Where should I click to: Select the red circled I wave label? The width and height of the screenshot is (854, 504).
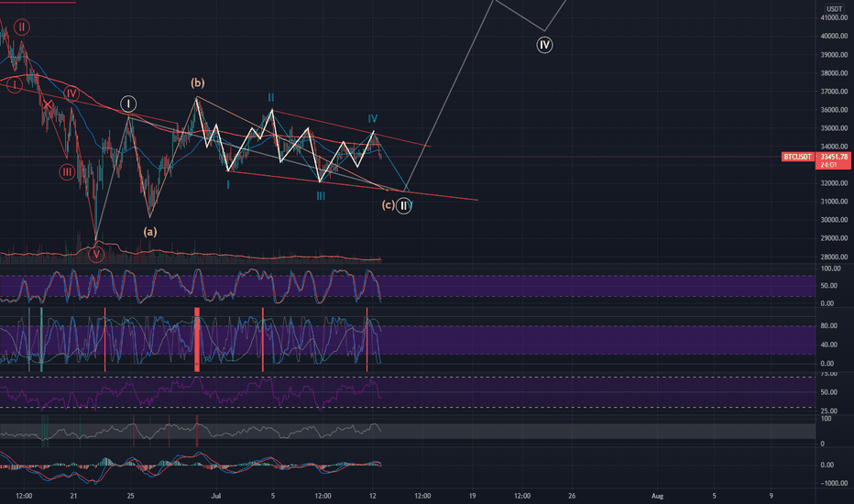pyautogui.click(x=15, y=85)
